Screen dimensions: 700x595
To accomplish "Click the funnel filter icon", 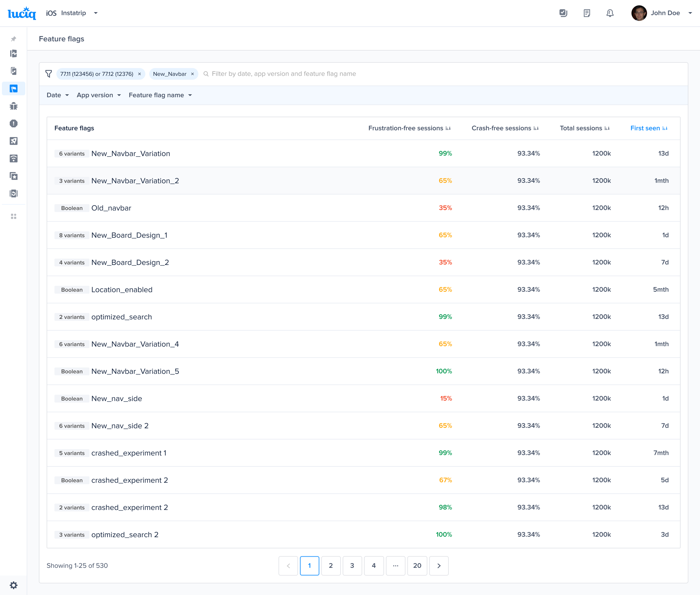I will coord(49,74).
